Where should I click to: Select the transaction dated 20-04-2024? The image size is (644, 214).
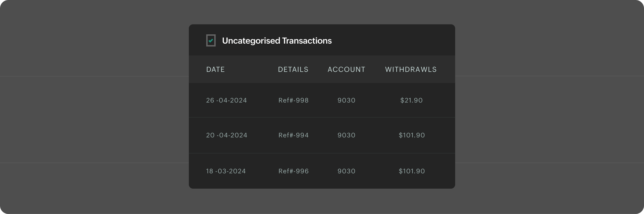pos(227,135)
